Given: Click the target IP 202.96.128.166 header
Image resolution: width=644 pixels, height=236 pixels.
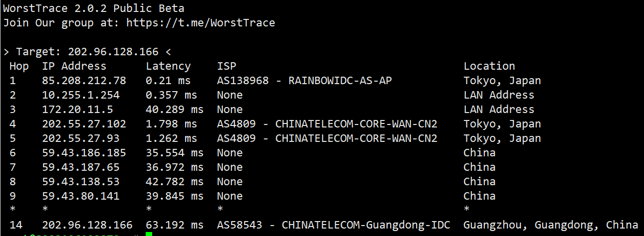Looking at the screenshot, I should pos(113,52).
